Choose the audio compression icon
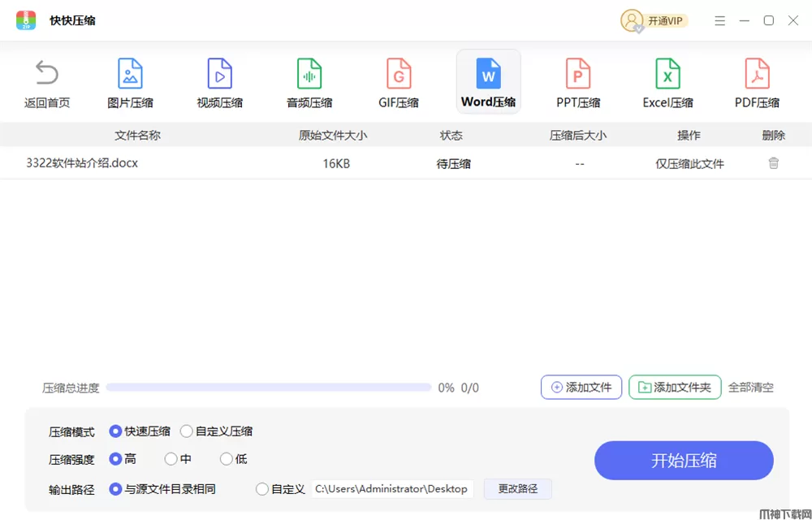 pyautogui.click(x=309, y=74)
